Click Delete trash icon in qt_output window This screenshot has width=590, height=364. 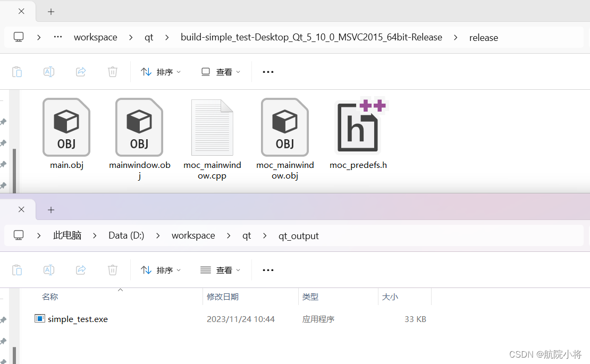point(113,270)
